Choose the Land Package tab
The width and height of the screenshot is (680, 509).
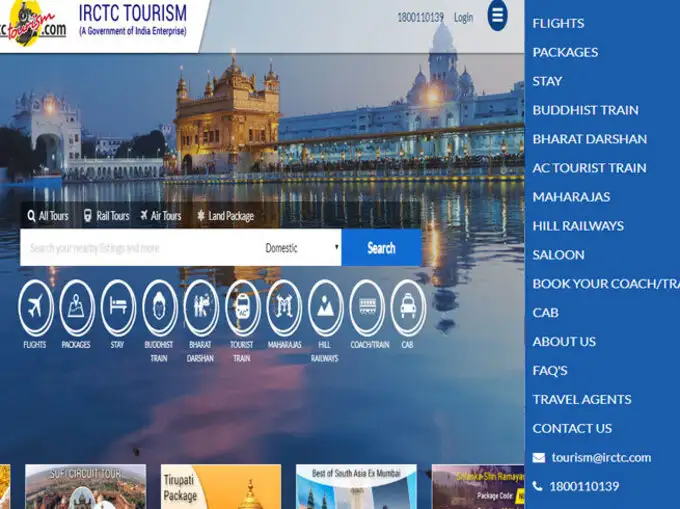(225, 216)
